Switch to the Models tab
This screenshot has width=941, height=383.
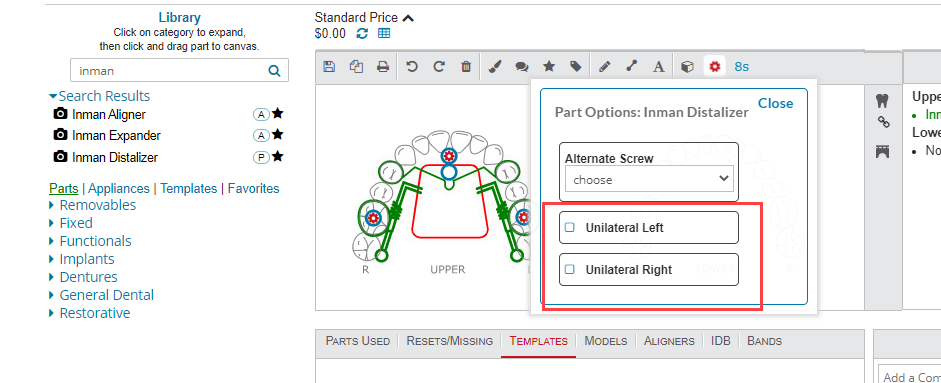[x=606, y=341]
